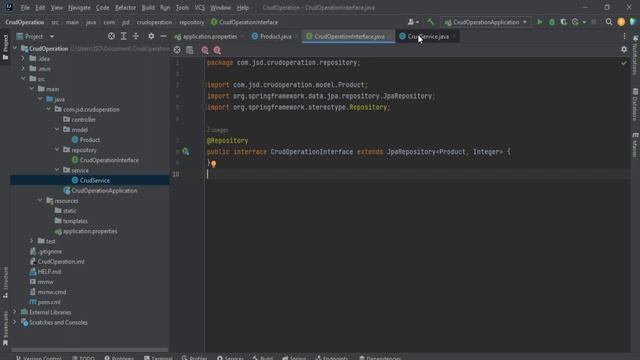
Task: Open the profiler run options dropdown arrow
Action: [x=584, y=22]
